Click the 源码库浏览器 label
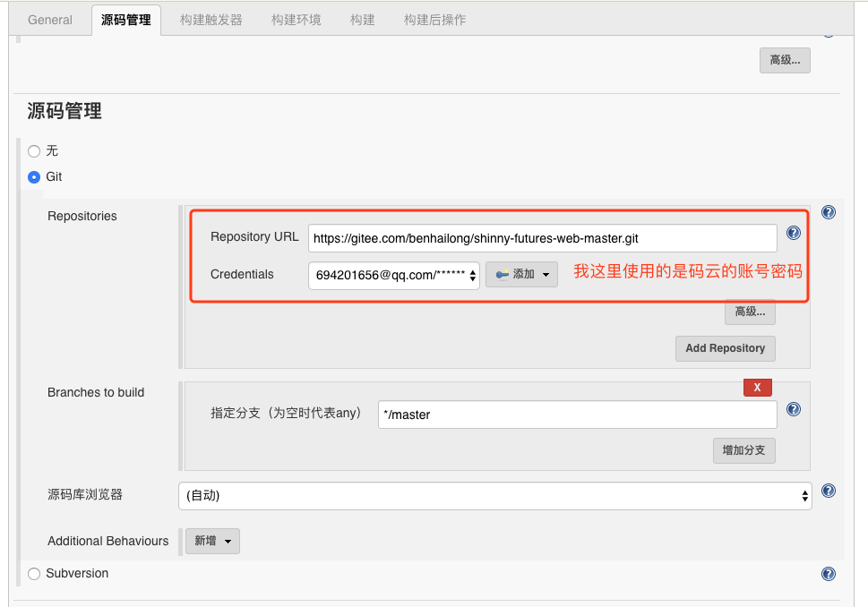The image size is (868, 607). pos(85,495)
